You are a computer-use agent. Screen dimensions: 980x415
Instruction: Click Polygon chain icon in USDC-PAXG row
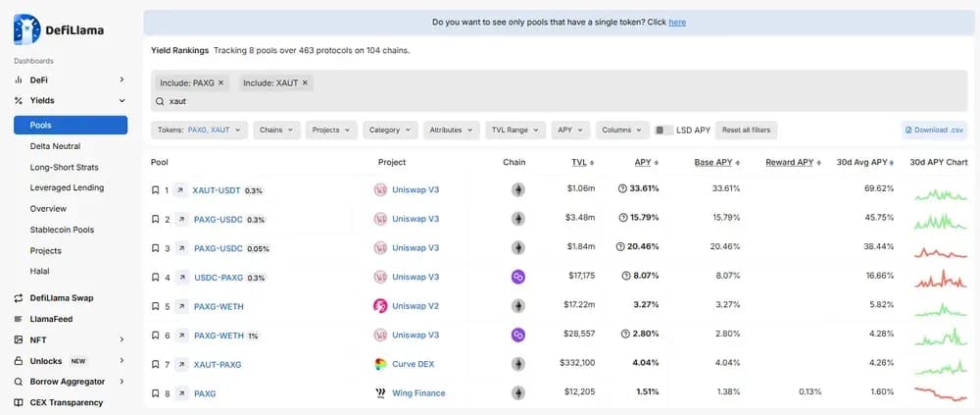(518, 278)
